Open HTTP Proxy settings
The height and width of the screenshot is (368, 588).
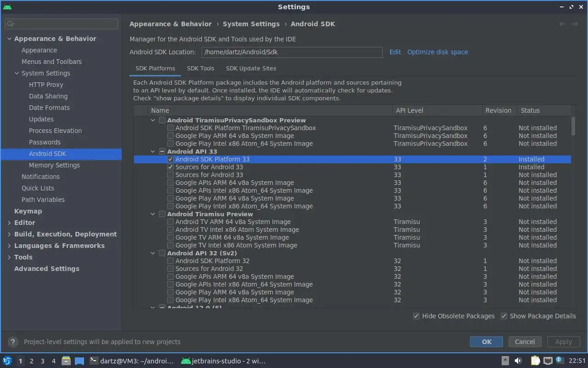(46, 85)
